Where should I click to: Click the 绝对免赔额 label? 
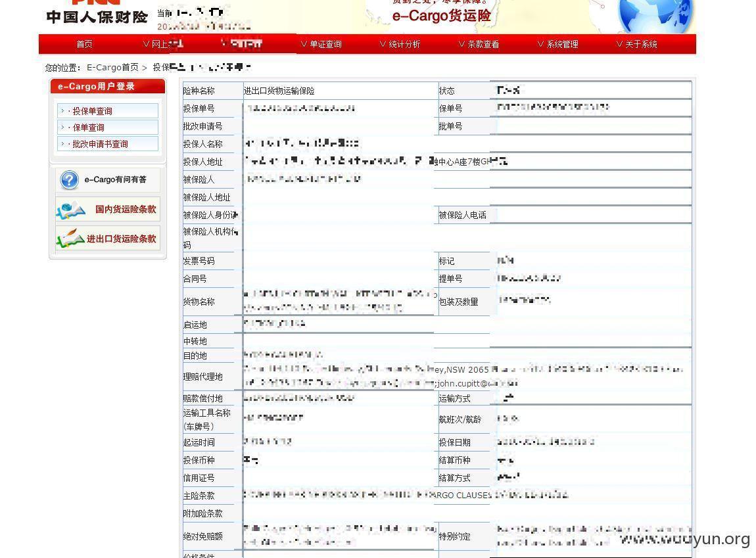click(x=203, y=536)
